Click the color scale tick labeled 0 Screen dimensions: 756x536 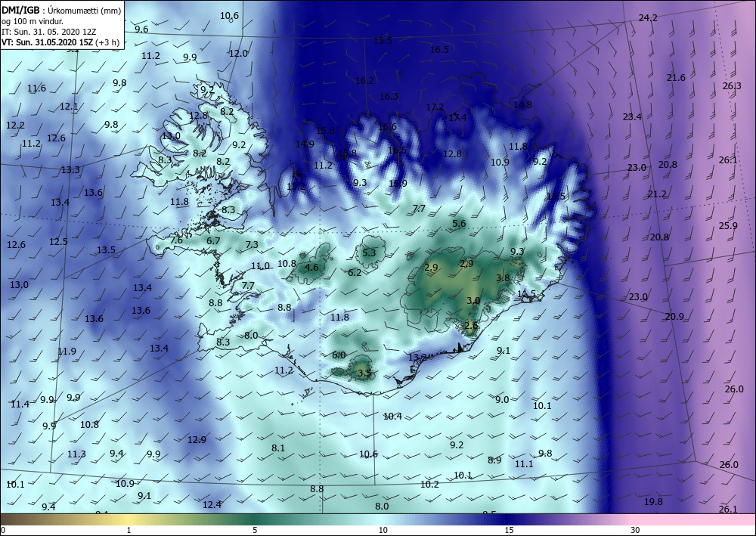(x=2, y=530)
